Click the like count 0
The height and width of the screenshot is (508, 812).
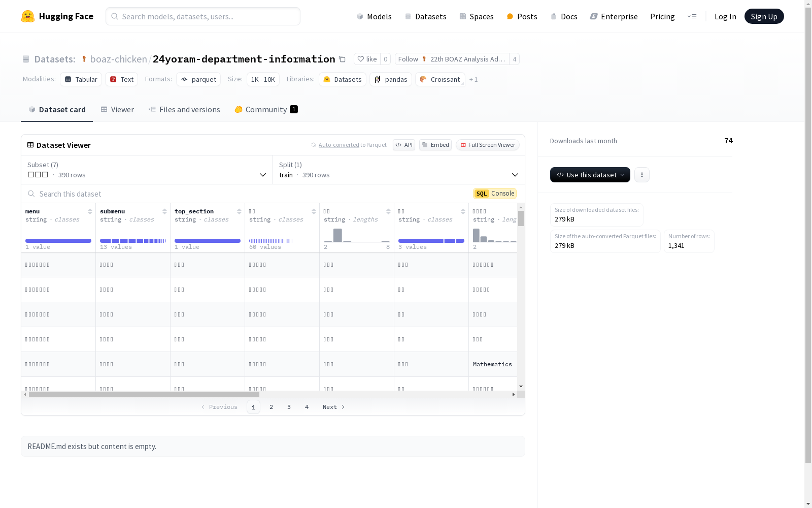[386, 59]
